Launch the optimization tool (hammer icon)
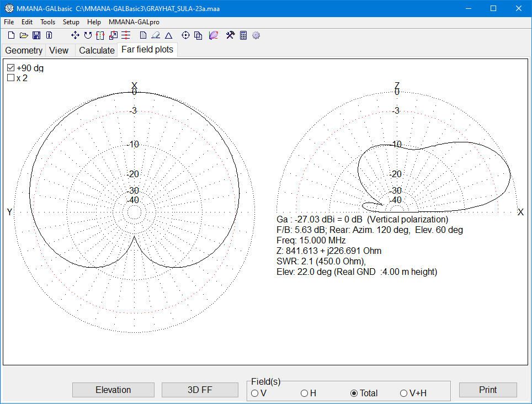The height and width of the screenshot is (404, 532). (x=230, y=35)
